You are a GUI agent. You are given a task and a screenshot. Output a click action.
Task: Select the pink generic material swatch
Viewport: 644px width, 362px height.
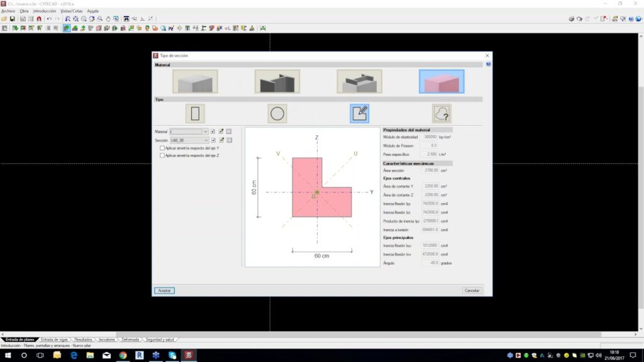pyautogui.click(x=441, y=82)
